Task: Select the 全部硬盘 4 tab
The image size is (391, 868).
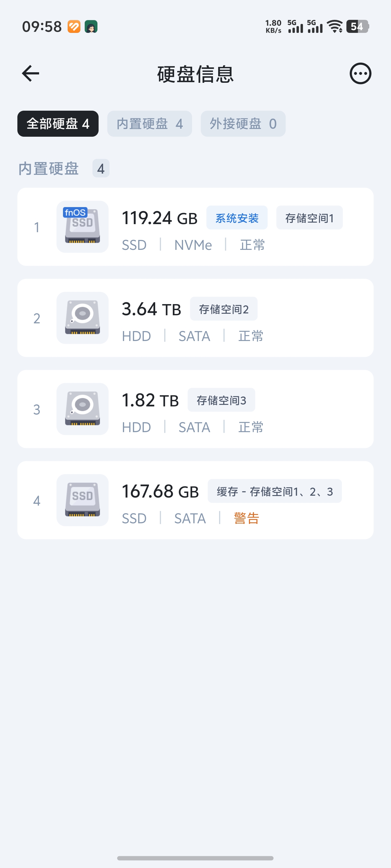Action: 58,124
